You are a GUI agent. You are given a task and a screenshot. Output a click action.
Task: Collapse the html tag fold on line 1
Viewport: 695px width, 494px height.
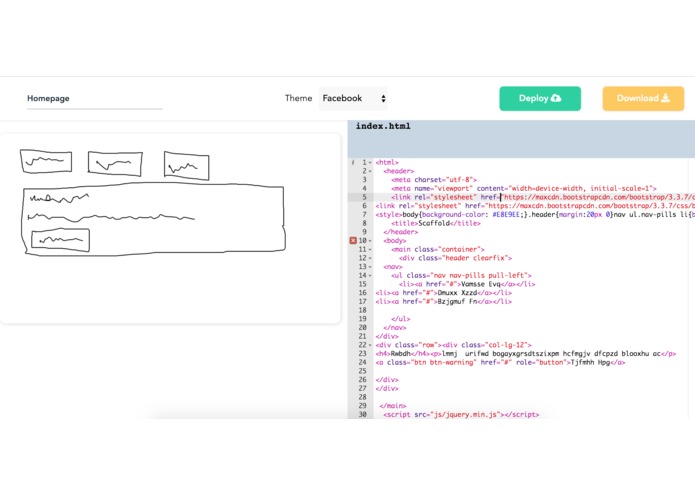click(371, 163)
